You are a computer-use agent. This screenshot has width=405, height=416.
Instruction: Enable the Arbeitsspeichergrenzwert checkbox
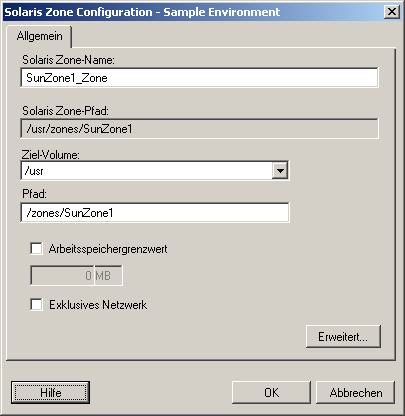click(x=36, y=249)
